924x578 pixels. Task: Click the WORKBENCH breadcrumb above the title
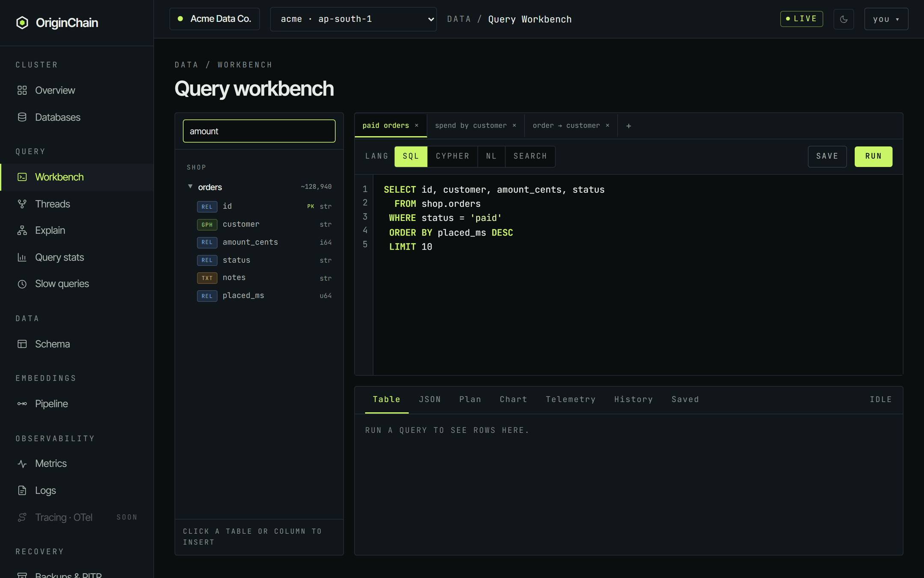(x=245, y=65)
